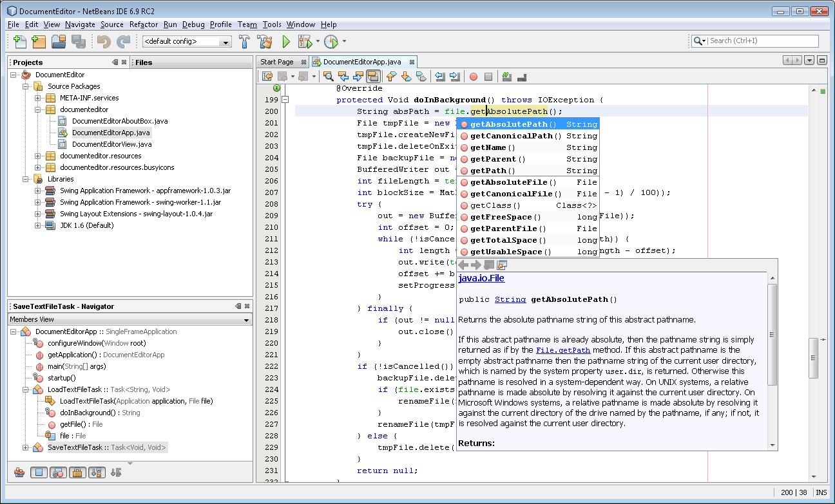
Task: Start macro recording with red circle icon
Action: tap(474, 77)
